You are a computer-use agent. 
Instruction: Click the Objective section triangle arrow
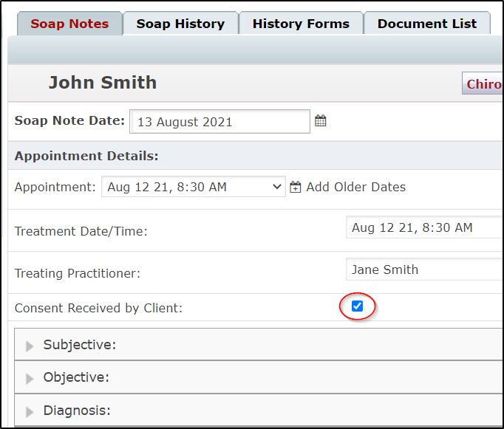[30, 379]
